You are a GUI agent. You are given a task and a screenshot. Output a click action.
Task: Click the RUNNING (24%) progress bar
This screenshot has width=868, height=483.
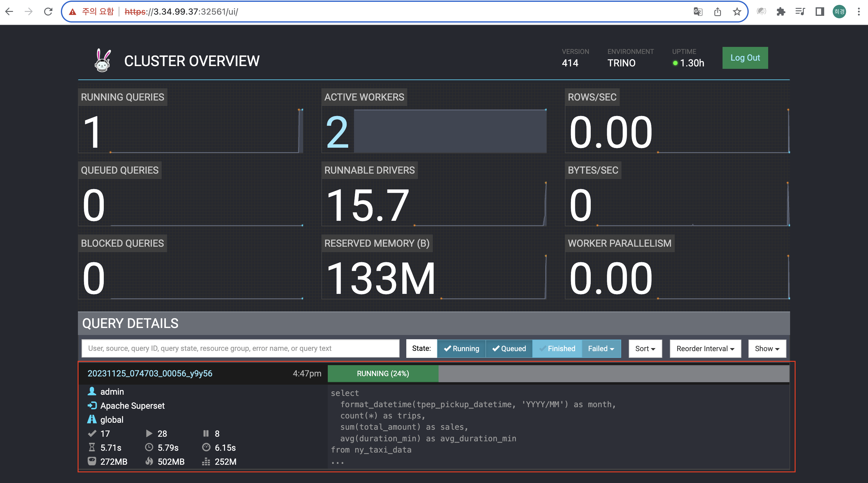point(383,373)
